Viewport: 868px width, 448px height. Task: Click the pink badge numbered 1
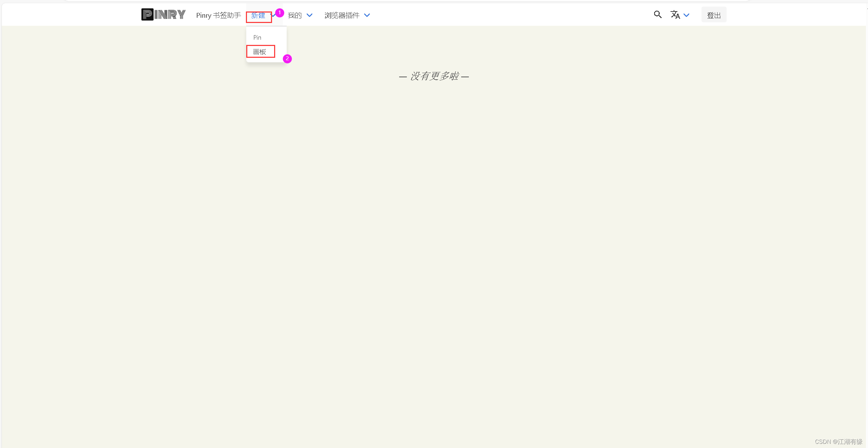(280, 13)
